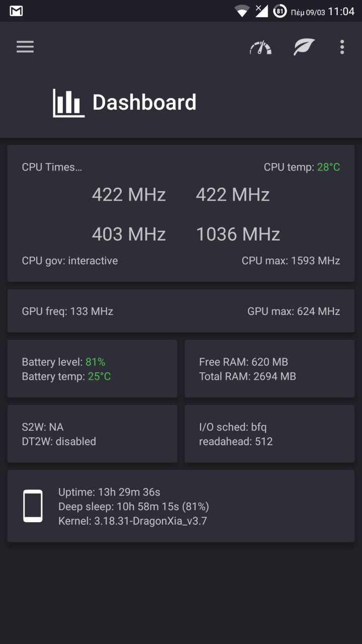
Task: Open the Battery level card
Action: [x=92, y=369]
